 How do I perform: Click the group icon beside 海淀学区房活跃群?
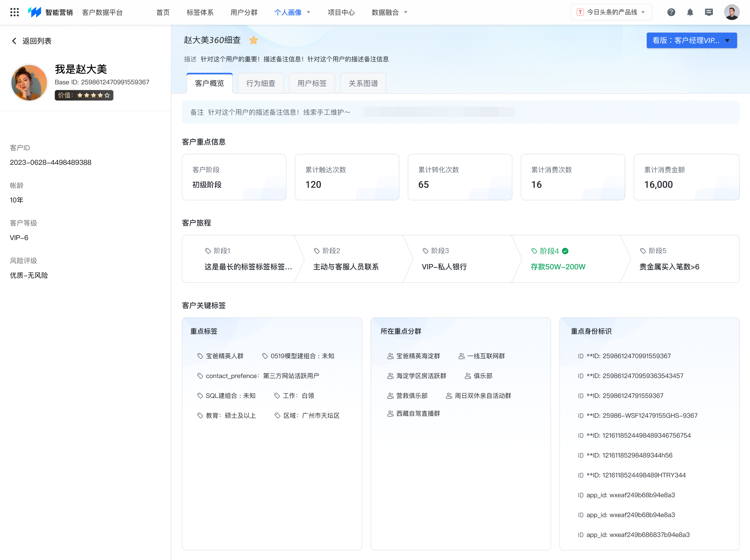390,376
